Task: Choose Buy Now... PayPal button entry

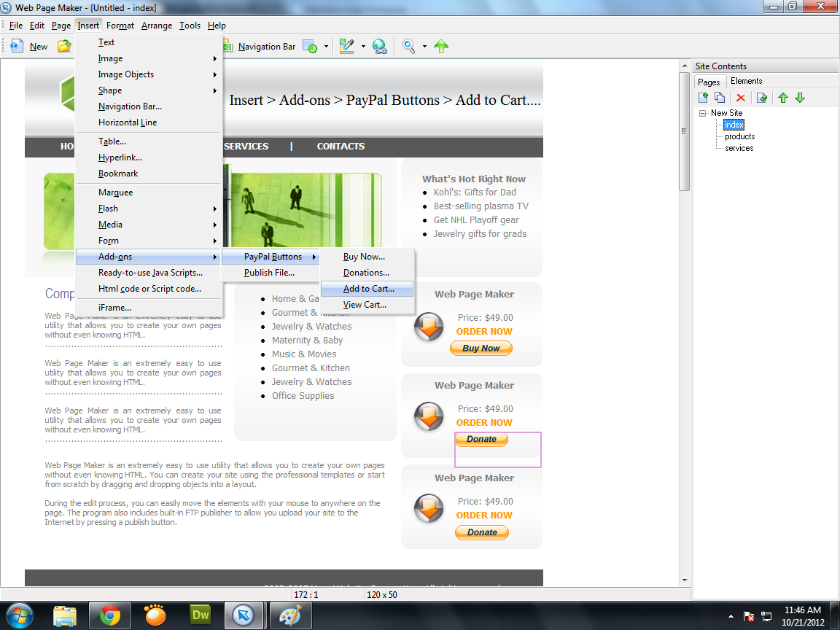Action: point(367,257)
